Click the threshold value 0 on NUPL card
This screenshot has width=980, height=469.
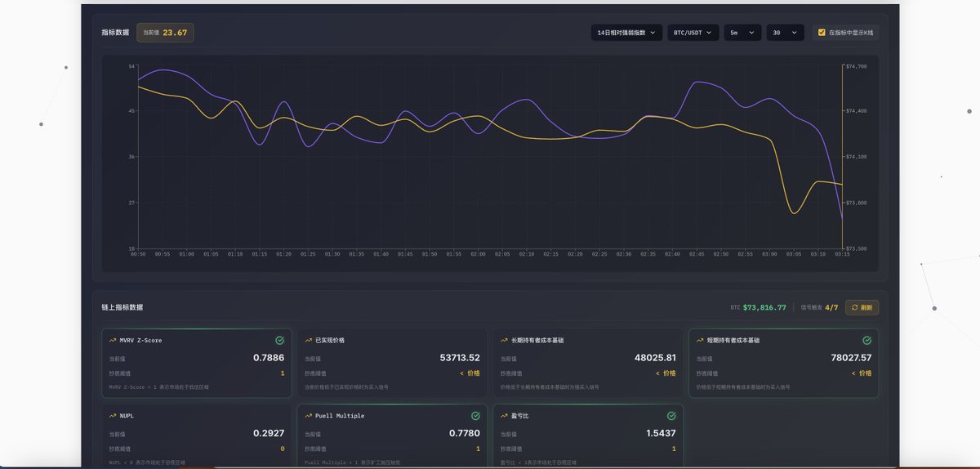pyautogui.click(x=283, y=449)
